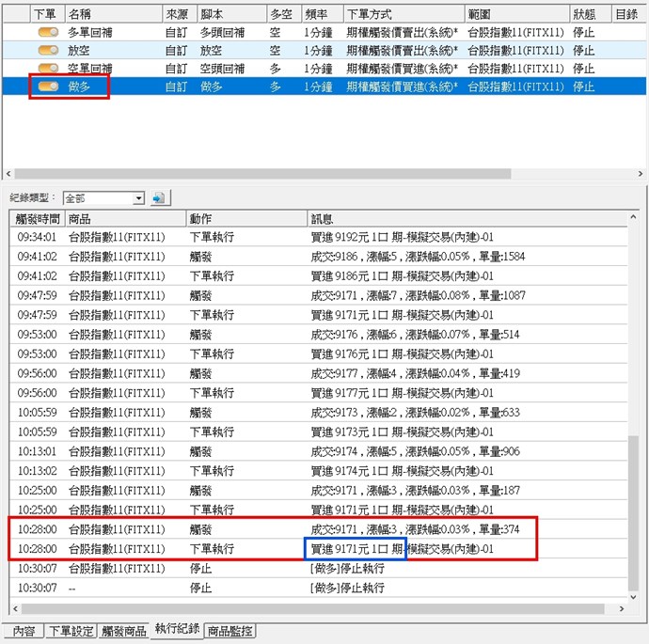649x644 pixels.
Task: Click the log's down scroll arrow
Action: pyautogui.click(x=633, y=597)
